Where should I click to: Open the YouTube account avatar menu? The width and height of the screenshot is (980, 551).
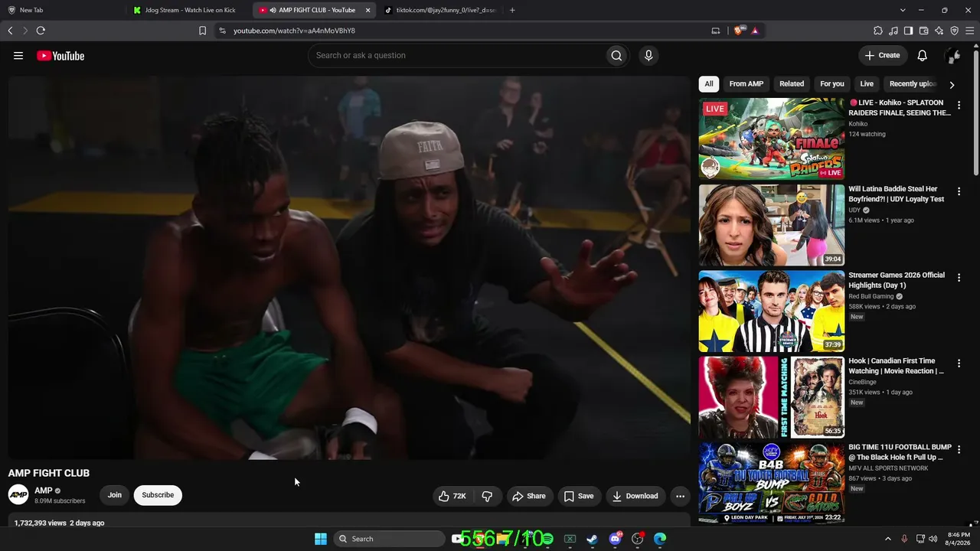pyautogui.click(x=952, y=55)
